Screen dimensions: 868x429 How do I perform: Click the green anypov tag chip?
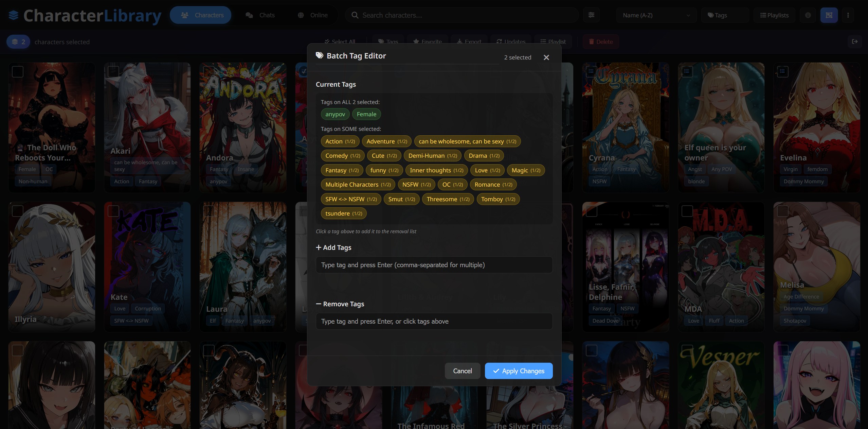click(x=335, y=114)
